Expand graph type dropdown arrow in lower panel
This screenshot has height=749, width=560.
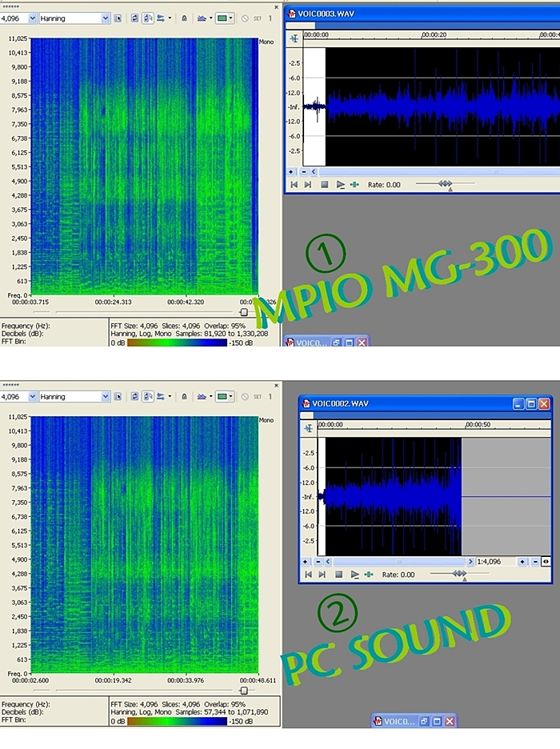[x=210, y=396]
